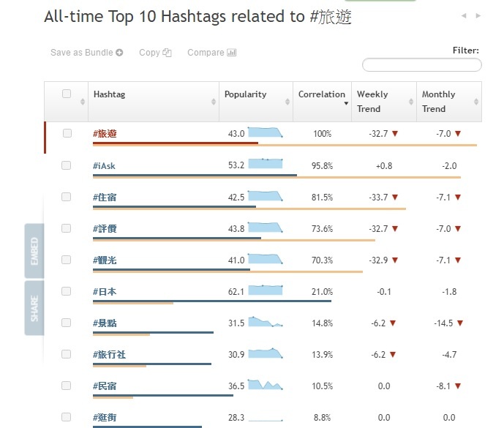Open the #日本 popularity sparkline chart
The image size is (504, 428).
coord(266,290)
